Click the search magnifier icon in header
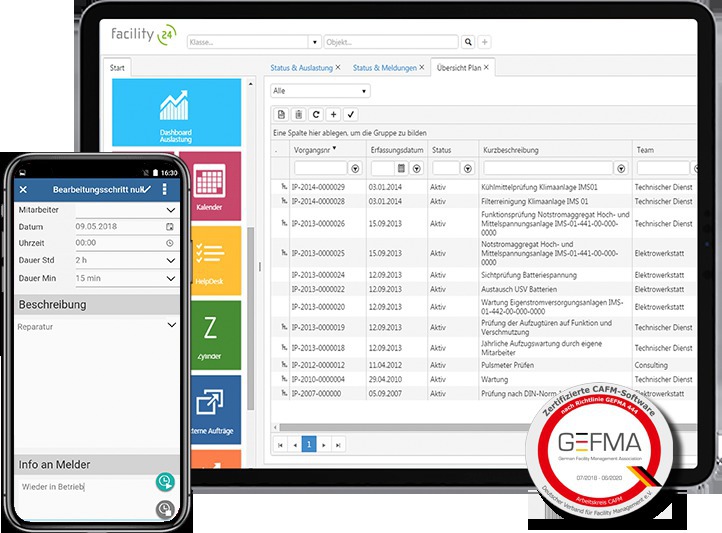Image resolution: width=722 pixels, height=533 pixels. pyautogui.click(x=468, y=42)
